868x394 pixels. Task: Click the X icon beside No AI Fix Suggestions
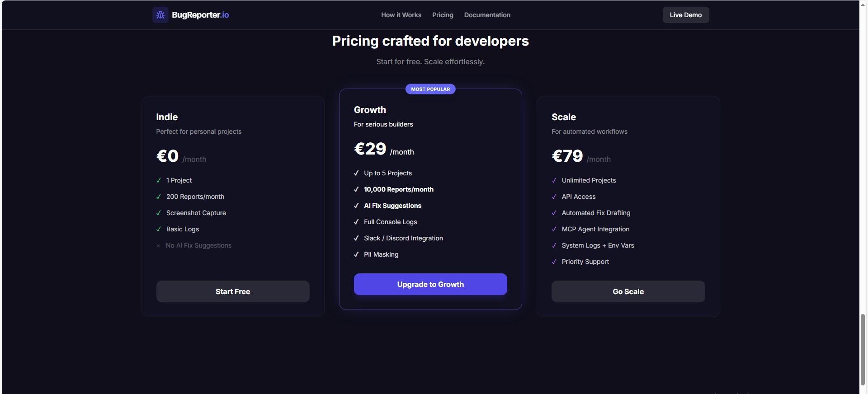(158, 246)
